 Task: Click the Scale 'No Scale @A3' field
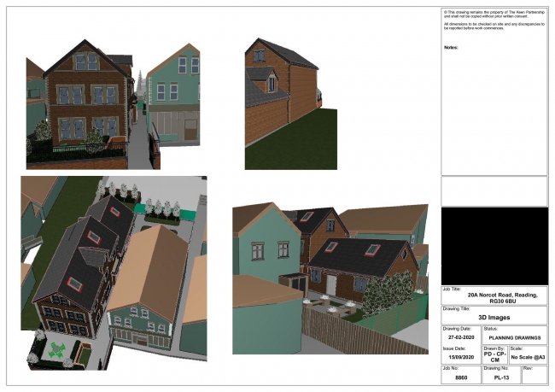(x=528, y=357)
